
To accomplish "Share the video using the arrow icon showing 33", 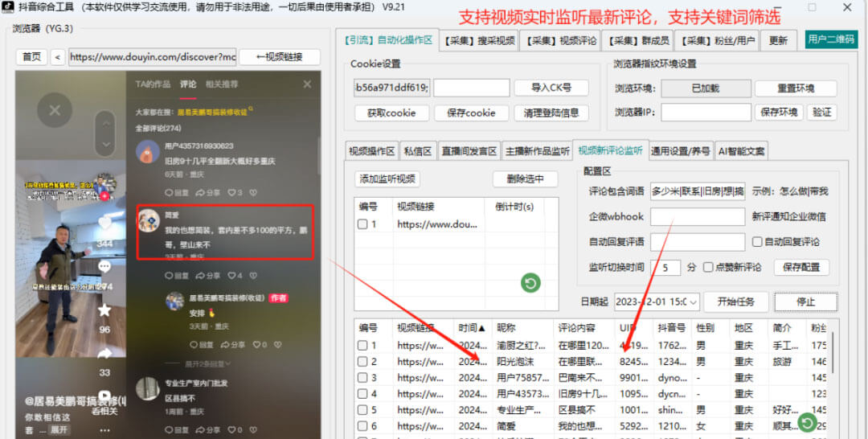I will pyautogui.click(x=104, y=353).
